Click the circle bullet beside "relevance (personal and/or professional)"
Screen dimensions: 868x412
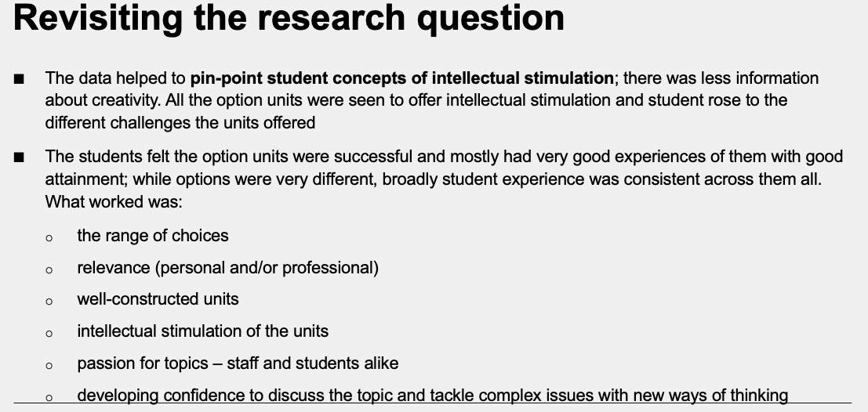point(49,270)
